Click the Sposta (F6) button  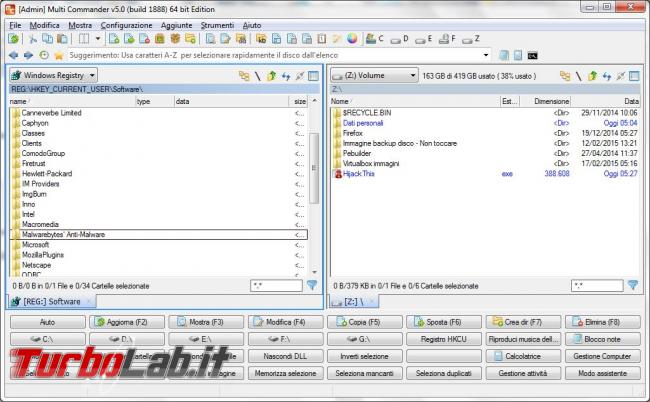[444, 322]
